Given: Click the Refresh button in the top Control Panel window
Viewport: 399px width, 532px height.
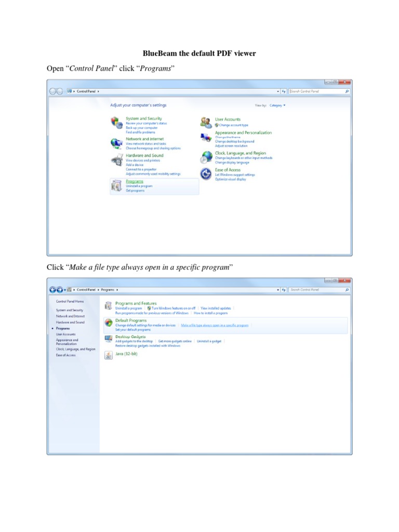Looking at the screenshot, I should [x=284, y=91].
